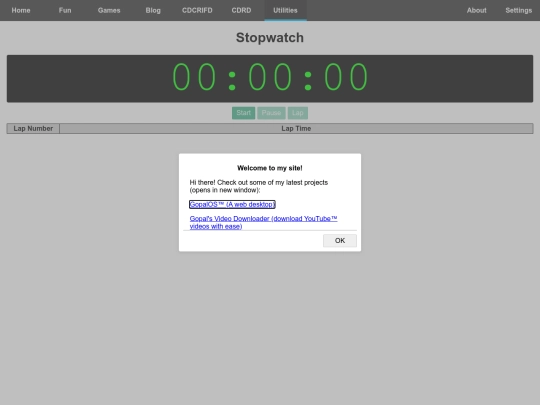This screenshot has width=540, height=405.
Task: Open the Blog page
Action: click(153, 10)
